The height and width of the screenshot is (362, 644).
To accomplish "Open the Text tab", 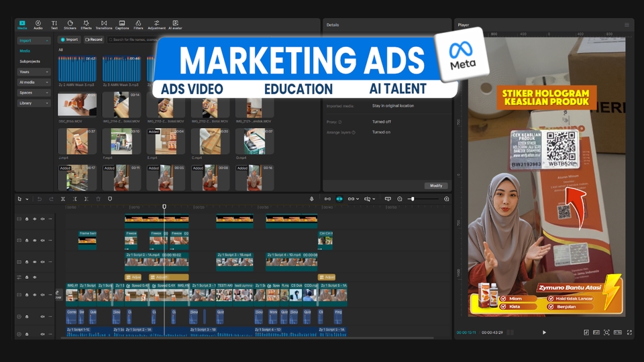I will click(x=54, y=25).
